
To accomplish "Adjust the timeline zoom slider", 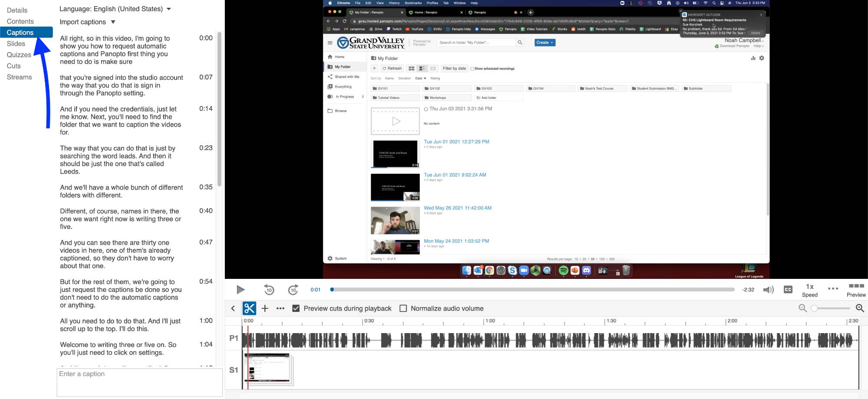I will click(x=815, y=308).
